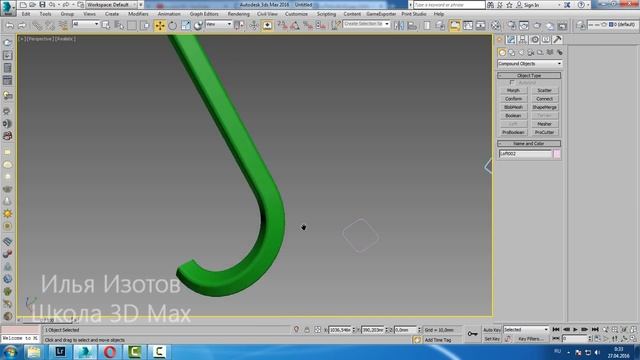Select Geometry category icon in Create panel
The height and width of the screenshot is (360, 640).
[x=502, y=52]
